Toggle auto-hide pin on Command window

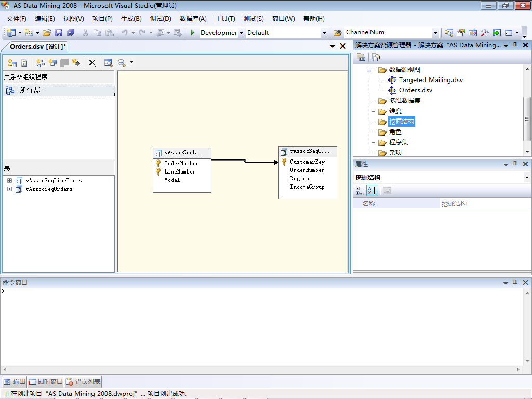tap(515, 282)
